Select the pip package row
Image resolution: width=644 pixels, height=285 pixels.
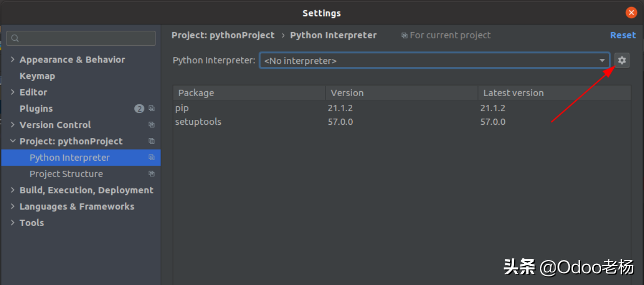click(401, 108)
